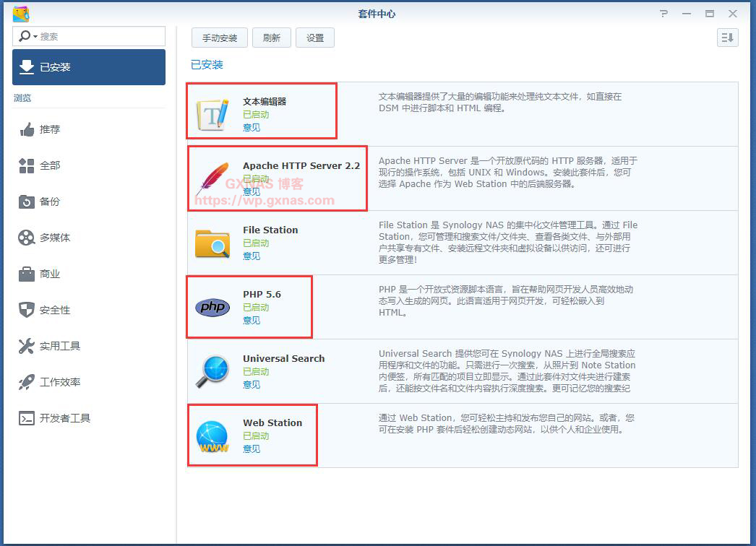
Task: Open the 安全性 security category
Action: tap(55, 310)
